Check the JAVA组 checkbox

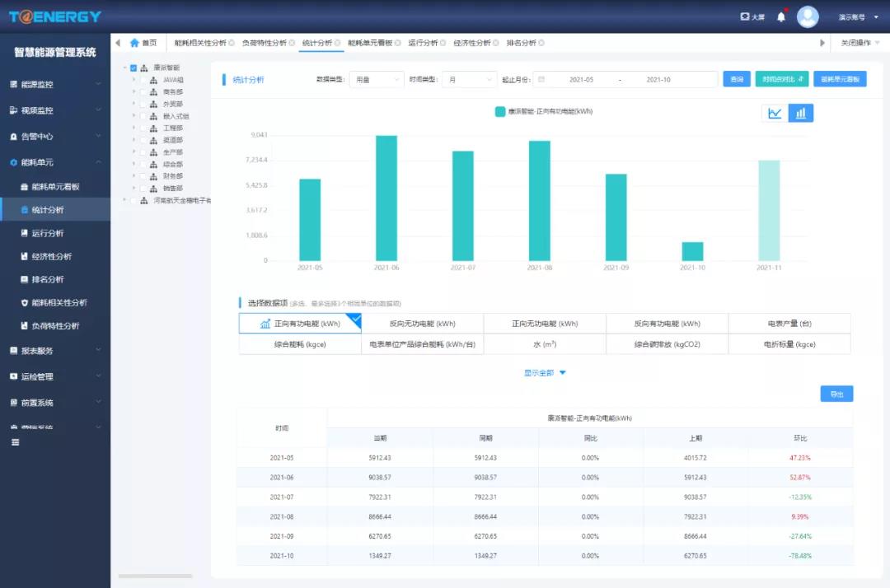coord(143,80)
